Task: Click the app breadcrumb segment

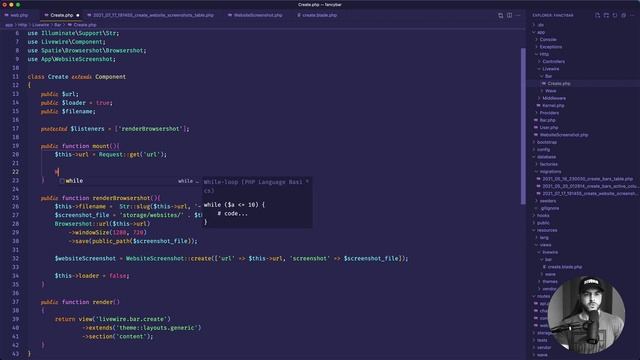Action: point(9,25)
